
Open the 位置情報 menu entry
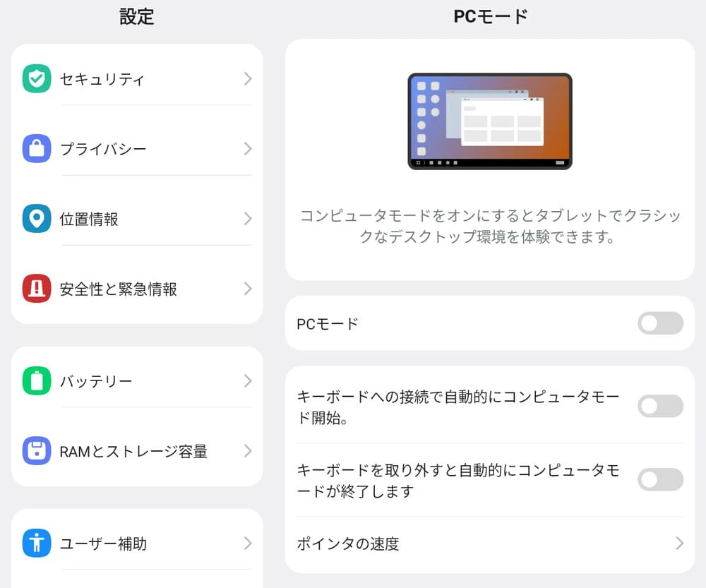(137, 219)
